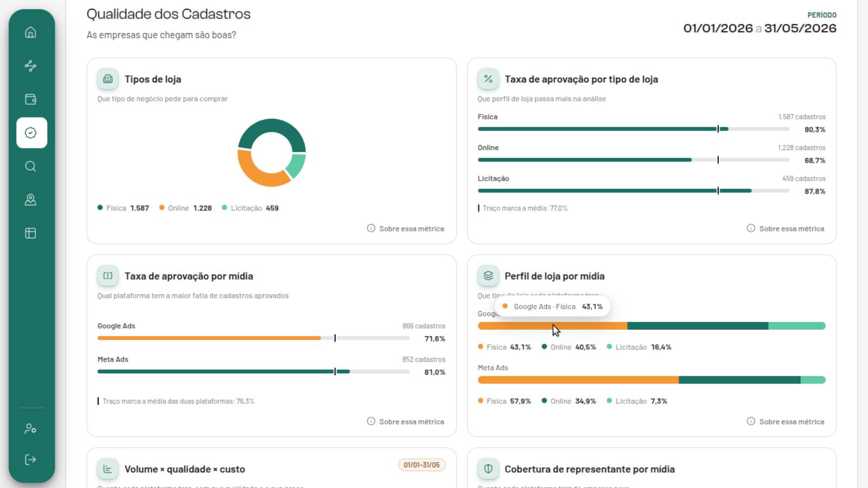The width and height of the screenshot is (868, 488).
Task: Click the Online 1.228 legend item
Action: pyautogui.click(x=186, y=208)
